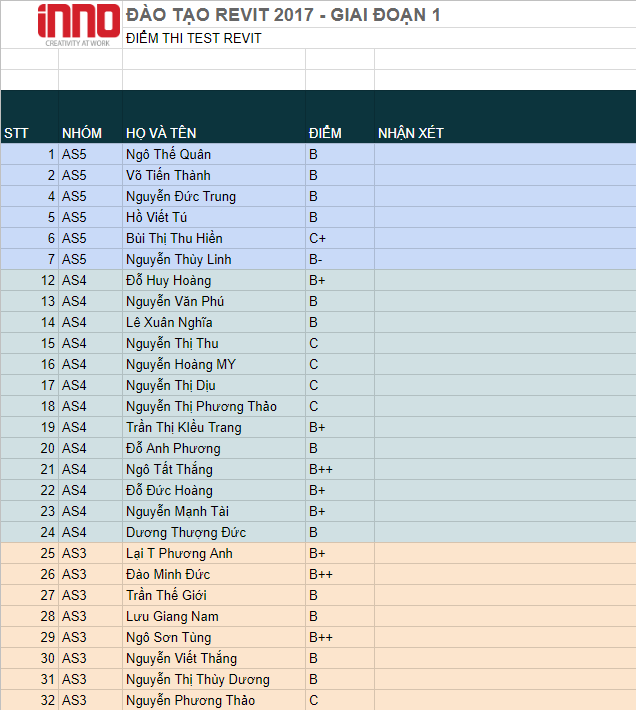Click the NHÓM column header

click(82, 133)
